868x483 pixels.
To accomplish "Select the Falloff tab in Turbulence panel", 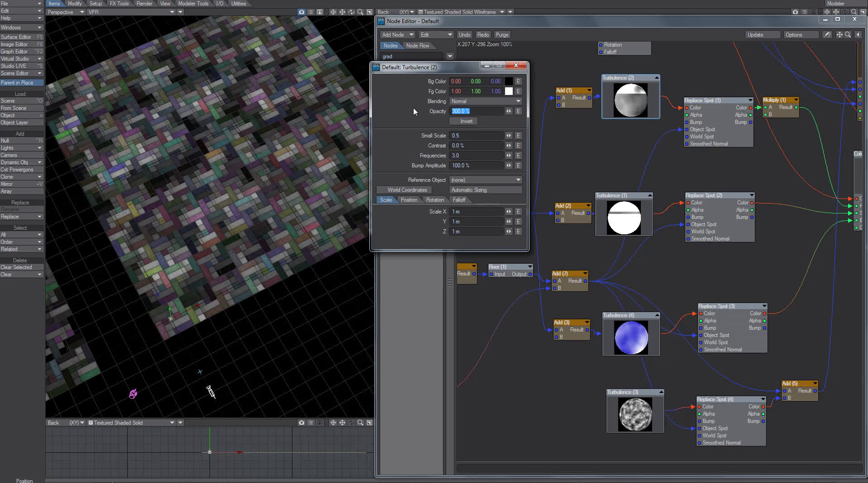I will [459, 200].
